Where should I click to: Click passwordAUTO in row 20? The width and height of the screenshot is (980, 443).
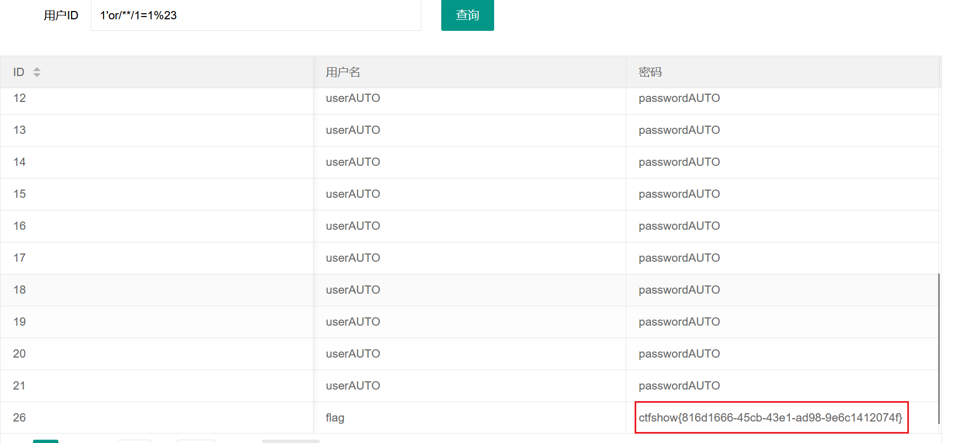point(679,354)
